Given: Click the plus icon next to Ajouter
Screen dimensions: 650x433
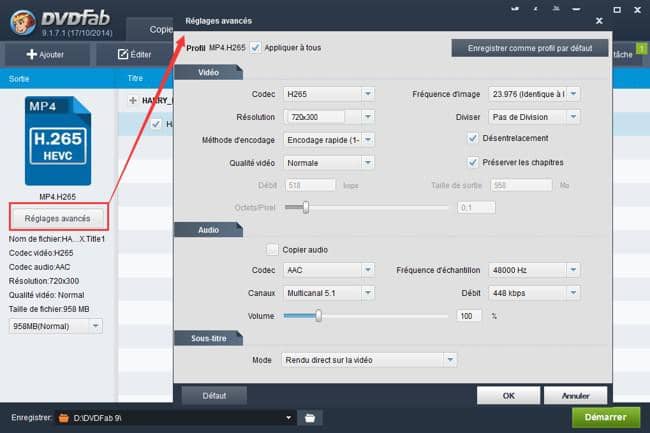Looking at the screenshot, I should point(32,54).
